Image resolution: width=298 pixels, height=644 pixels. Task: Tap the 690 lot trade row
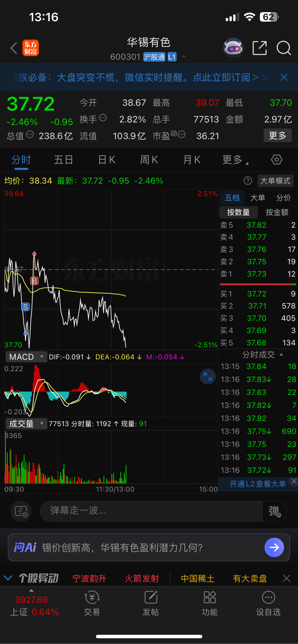coord(258,431)
